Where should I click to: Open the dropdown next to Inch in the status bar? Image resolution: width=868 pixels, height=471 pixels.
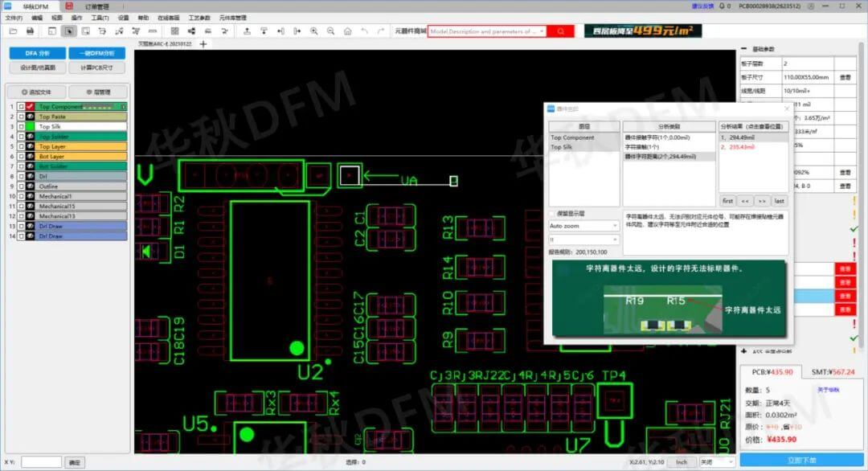pos(717,462)
